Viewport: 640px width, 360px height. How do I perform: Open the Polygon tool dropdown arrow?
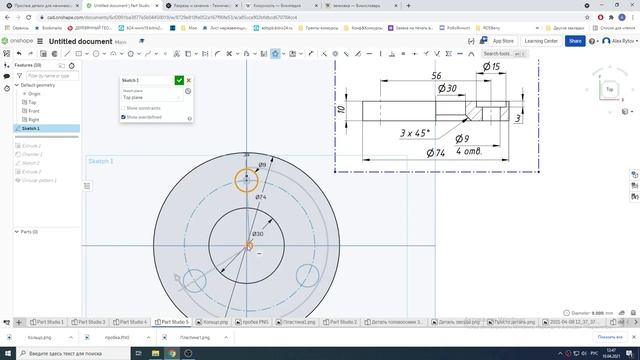click(x=139, y=54)
